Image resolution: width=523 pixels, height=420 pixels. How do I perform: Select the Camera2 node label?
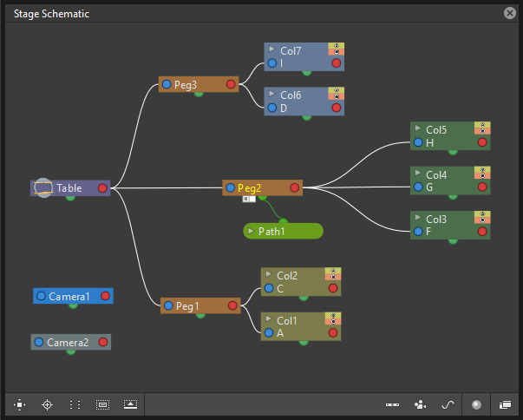click(x=68, y=342)
